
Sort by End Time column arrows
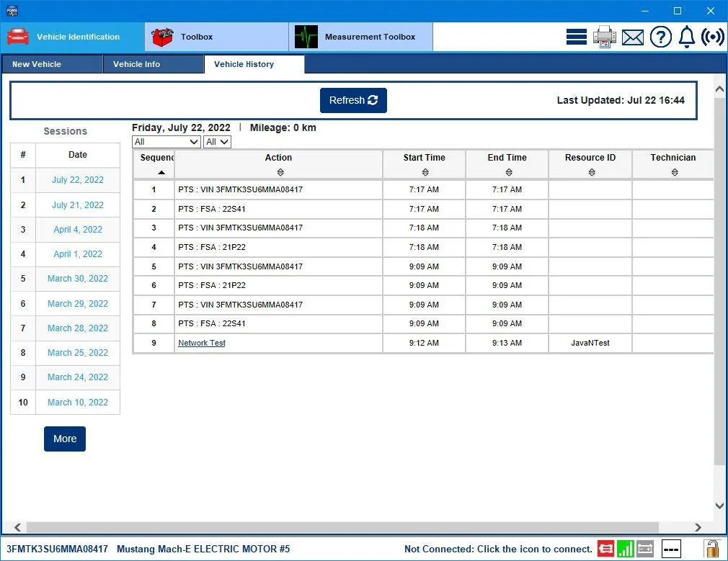tap(509, 172)
